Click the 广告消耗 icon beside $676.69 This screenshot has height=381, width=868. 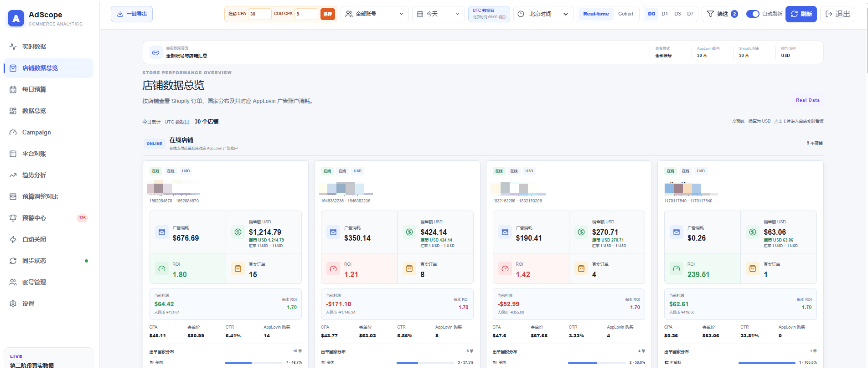[162, 232]
